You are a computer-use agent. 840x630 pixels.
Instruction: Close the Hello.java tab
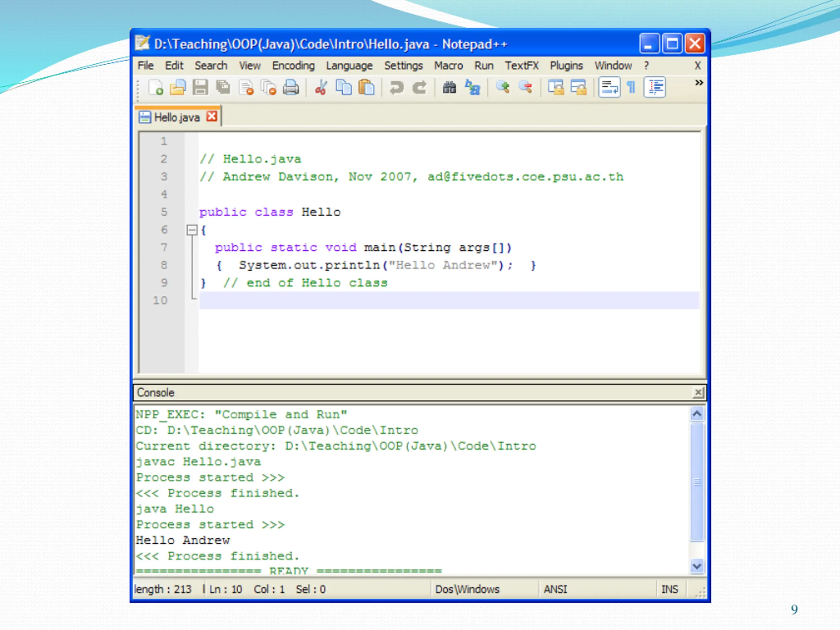tap(212, 116)
